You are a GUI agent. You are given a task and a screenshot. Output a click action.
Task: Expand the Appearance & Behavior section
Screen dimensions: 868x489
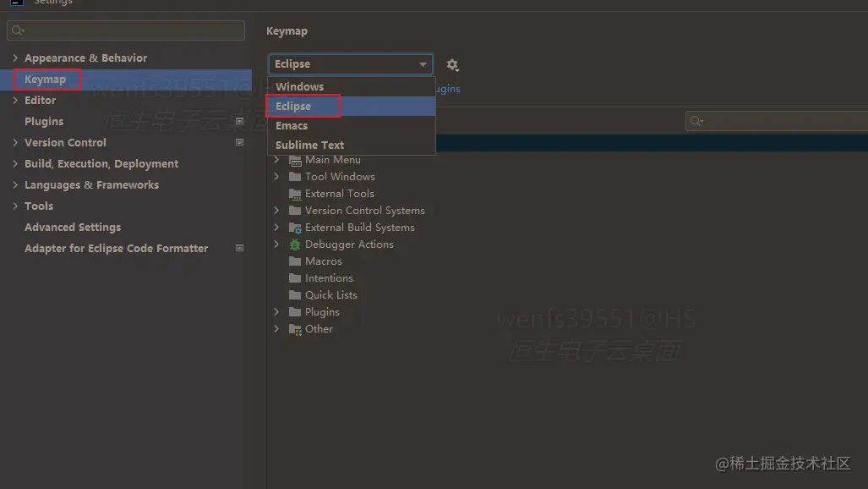click(15, 58)
